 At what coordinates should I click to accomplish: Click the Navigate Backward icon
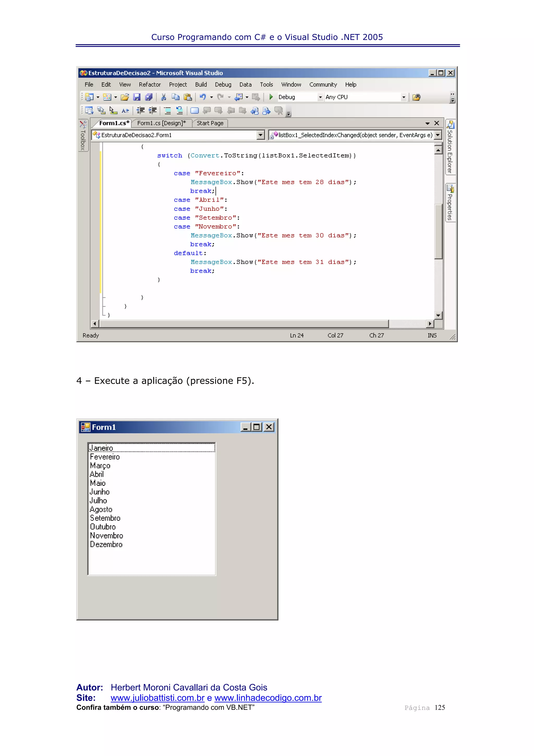[239, 97]
